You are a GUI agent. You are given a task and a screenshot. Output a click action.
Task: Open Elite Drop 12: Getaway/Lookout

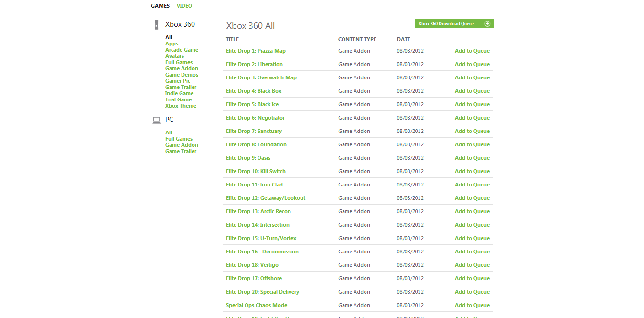pyautogui.click(x=266, y=198)
